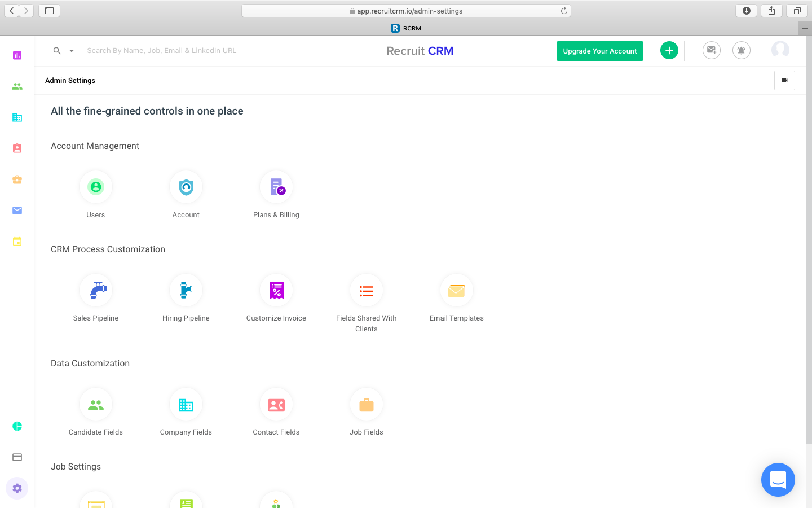Screen dimensions: 812x508
Task: Click the Upgrade Your Account button
Action: (600, 51)
